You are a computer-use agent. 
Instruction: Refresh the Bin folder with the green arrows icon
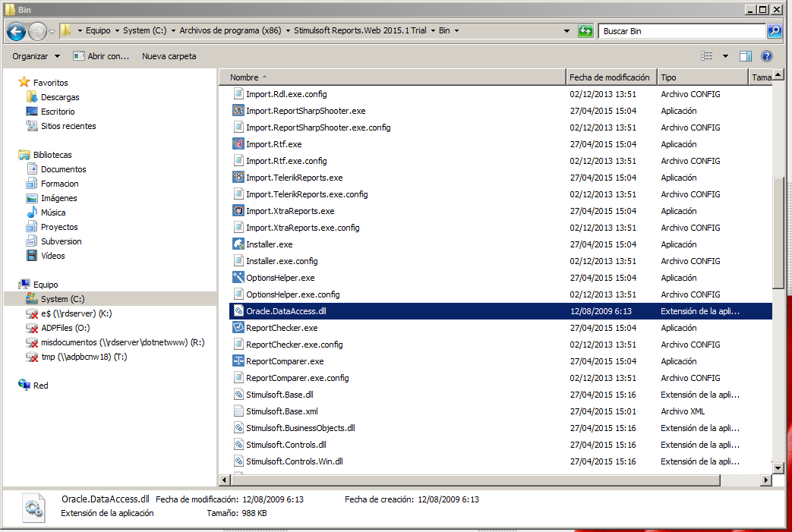click(585, 31)
